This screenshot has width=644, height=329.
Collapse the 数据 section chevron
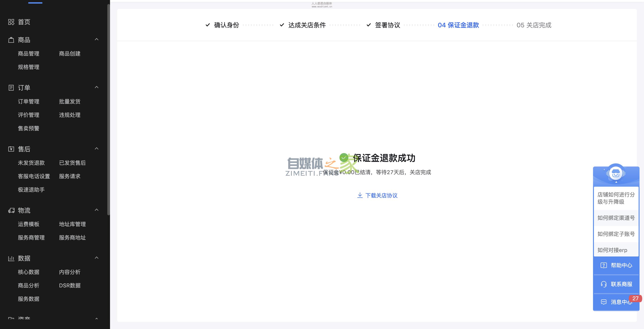97,258
